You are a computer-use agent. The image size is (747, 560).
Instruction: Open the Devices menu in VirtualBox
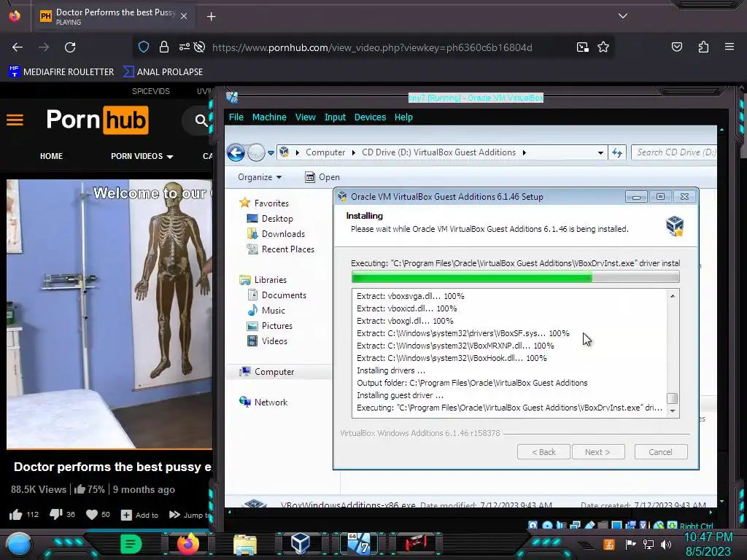pyautogui.click(x=370, y=117)
